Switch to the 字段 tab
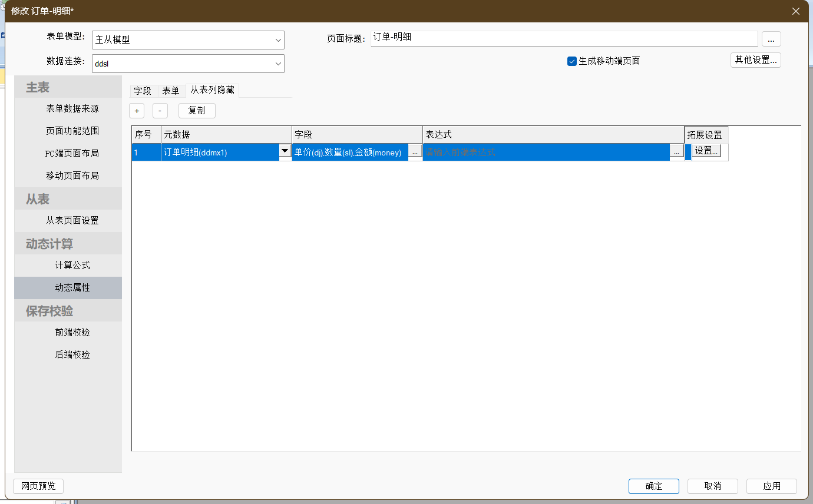Viewport: 813px width, 504px height. click(143, 91)
